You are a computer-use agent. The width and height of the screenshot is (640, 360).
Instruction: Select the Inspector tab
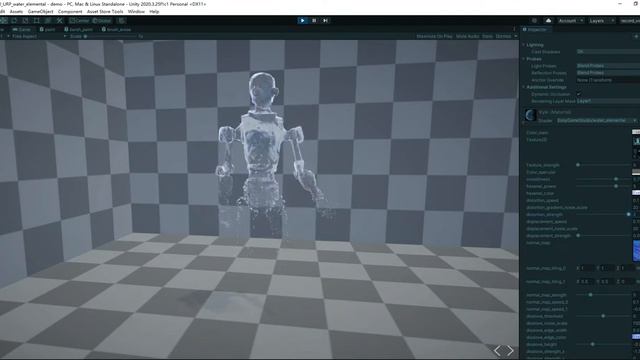point(535,29)
